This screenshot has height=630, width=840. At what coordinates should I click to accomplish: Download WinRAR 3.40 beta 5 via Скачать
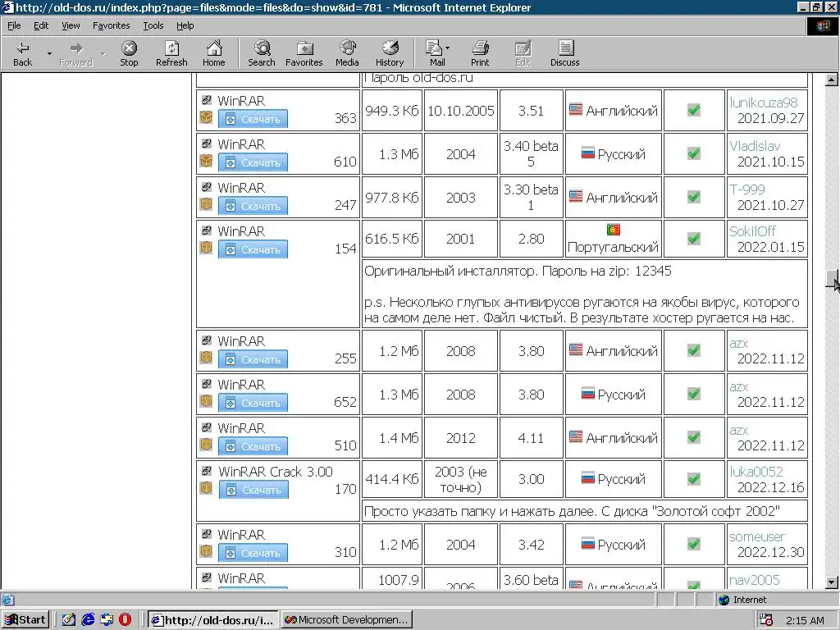253,162
